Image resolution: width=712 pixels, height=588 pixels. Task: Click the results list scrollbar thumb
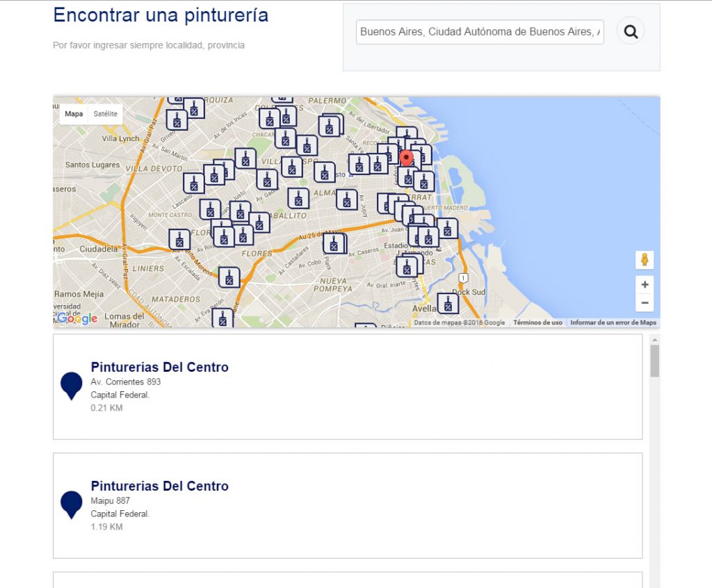654,361
